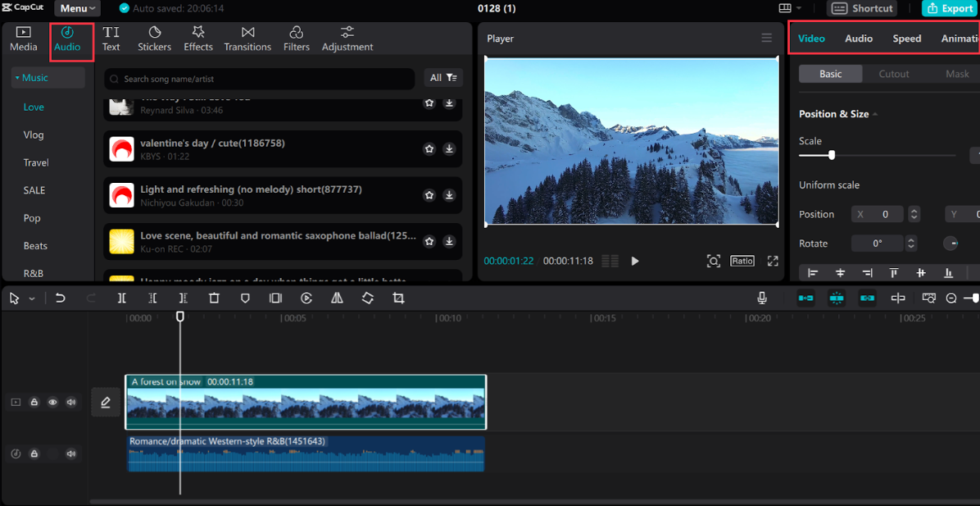The image size is (980, 506).
Task: Open the Stickers panel
Action: coord(154,39)
